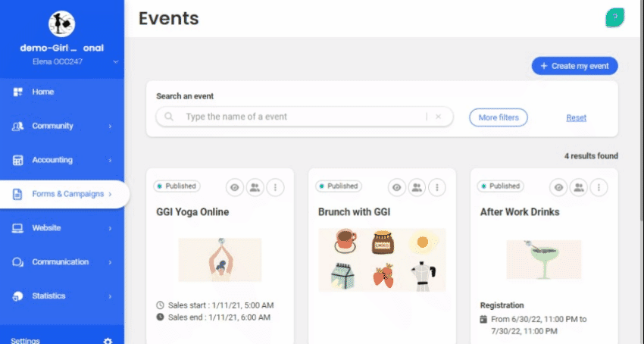The height and width of the screenshot is (344, 644).
Task: Open three-dot menu on Brunch with GGI card
Action: click(437, 186)
